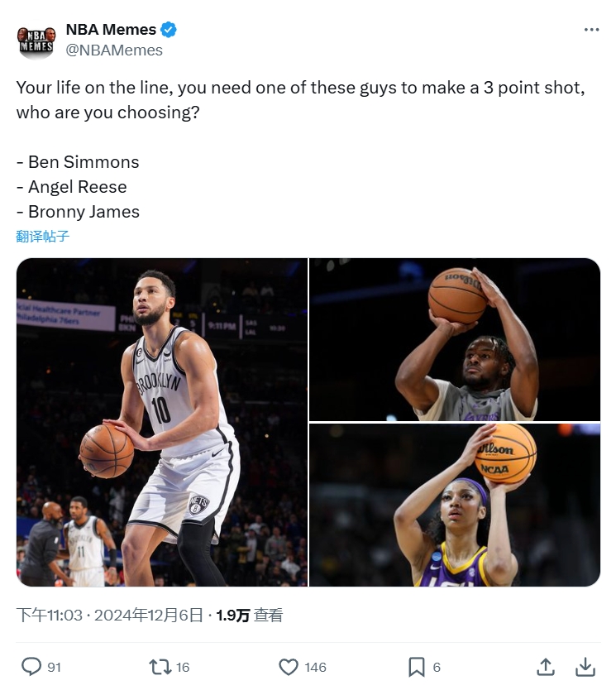Click the repost arrows icon
The height and width of the screenshot is (690, 616).
point(159,667)
